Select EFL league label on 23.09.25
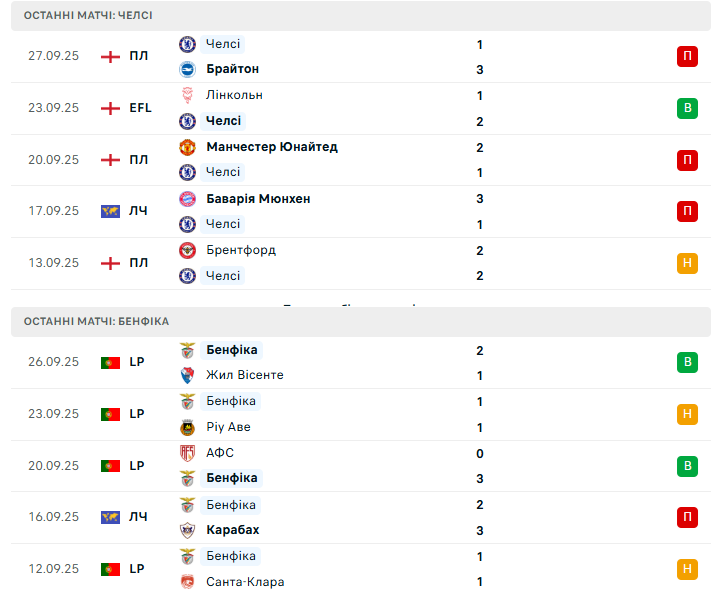Screen dimensions: 719x596 pos(140,108)
